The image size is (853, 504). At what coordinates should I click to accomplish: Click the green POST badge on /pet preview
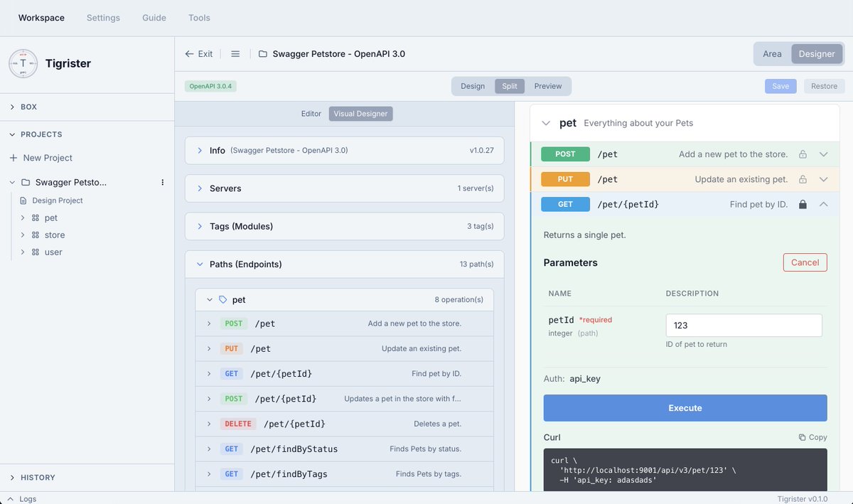click(x=565, y=154)
